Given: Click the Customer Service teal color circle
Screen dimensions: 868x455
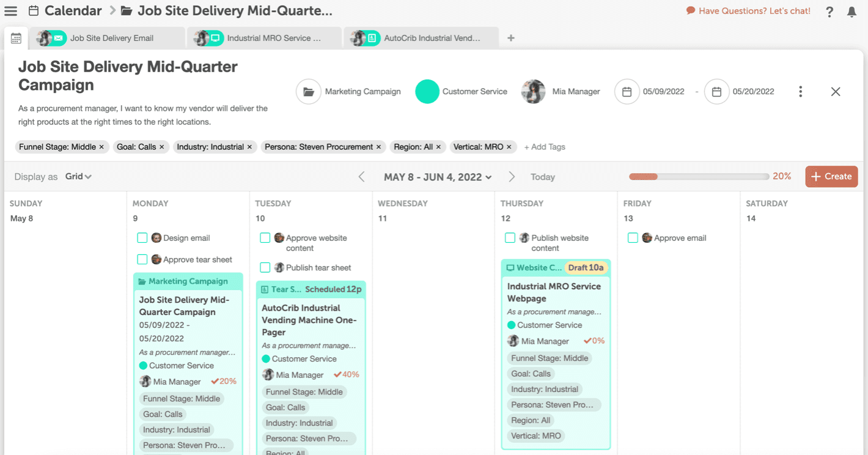Looking at the screenshot, I should point(427,92).
